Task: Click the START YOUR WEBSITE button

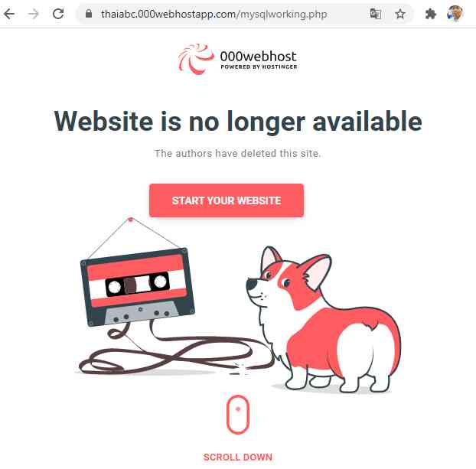Action: pyautogui.click(x=227, y=200)
